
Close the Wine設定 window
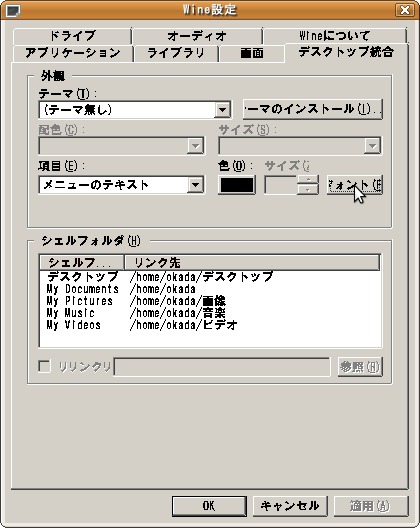(405, 10)
